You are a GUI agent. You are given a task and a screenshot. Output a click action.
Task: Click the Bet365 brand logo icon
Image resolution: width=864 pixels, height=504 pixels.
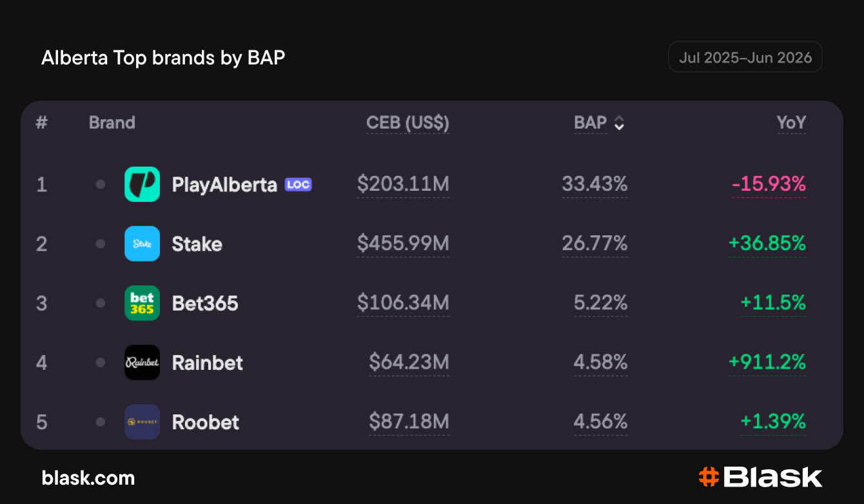[142, 303]
